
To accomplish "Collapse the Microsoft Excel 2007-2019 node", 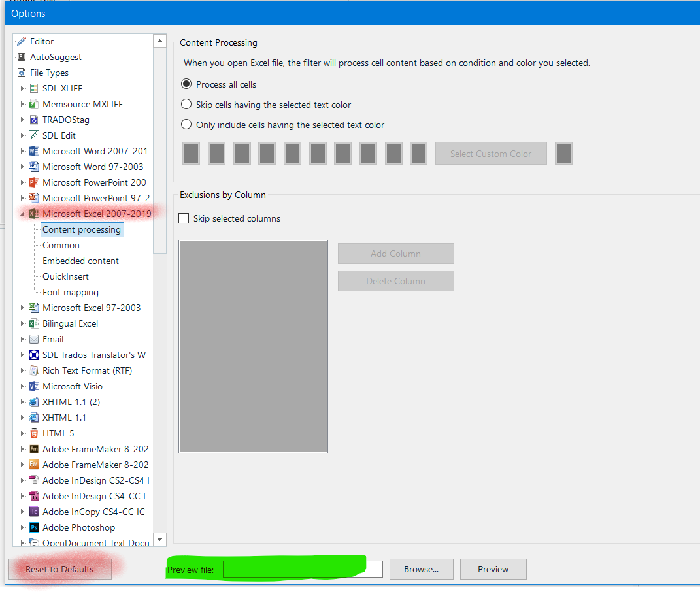I will 22,214.
